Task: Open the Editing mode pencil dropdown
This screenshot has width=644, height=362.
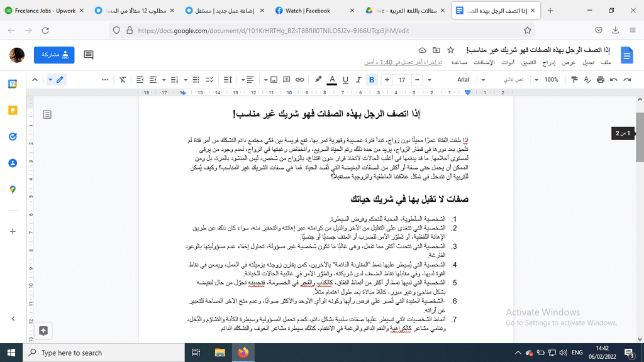Action: click(56, 80)
